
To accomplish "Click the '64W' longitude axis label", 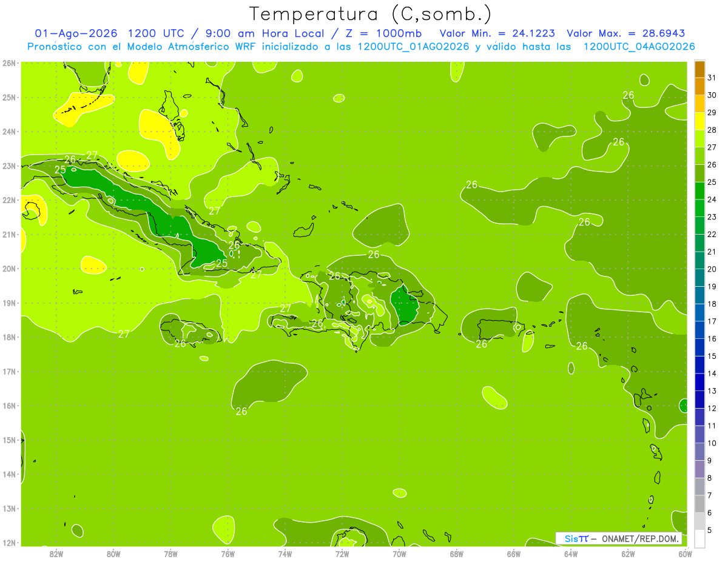I will coord(571,554).
